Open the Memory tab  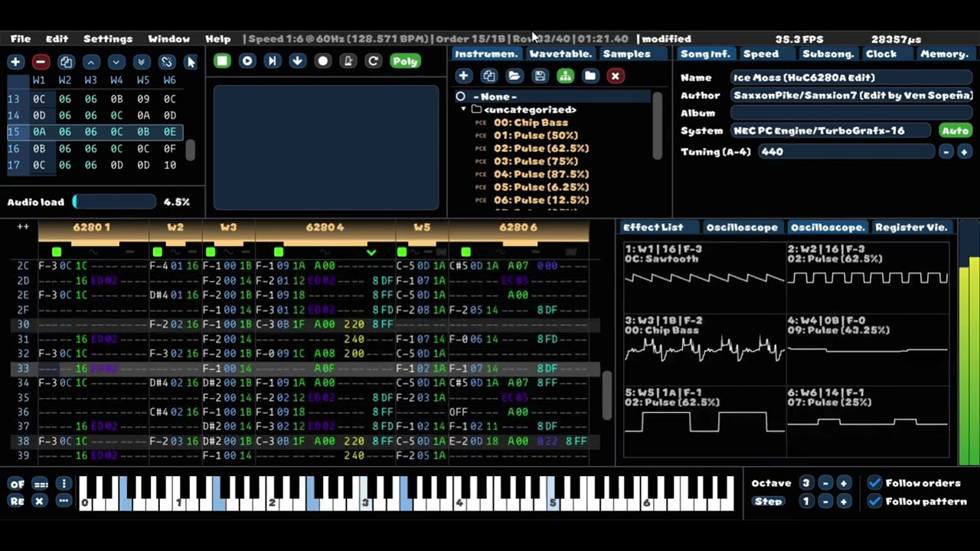tap(944, 54)
